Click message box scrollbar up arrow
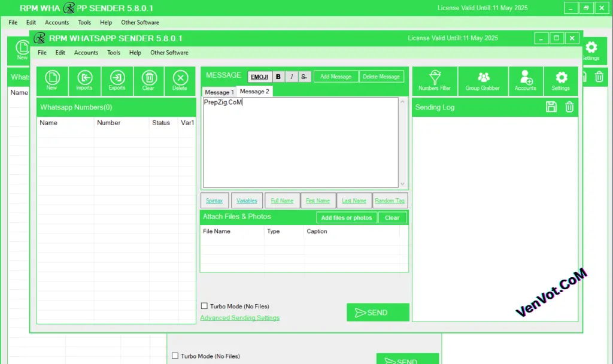This screenshot has height=364, width=613. 403,102
